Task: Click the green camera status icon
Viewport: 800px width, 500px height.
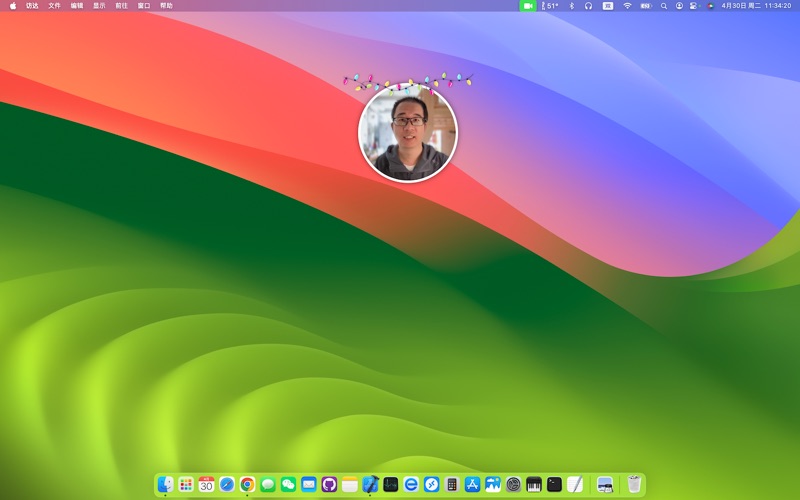Action: point(527,6)
